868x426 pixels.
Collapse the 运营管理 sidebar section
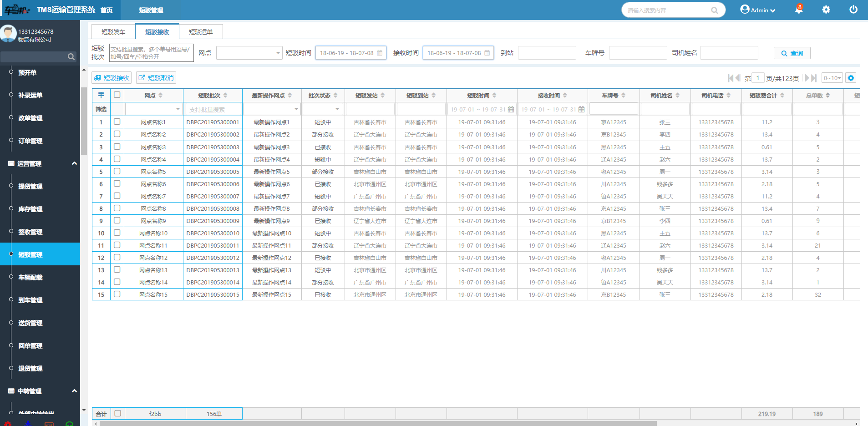click(74, 163)
